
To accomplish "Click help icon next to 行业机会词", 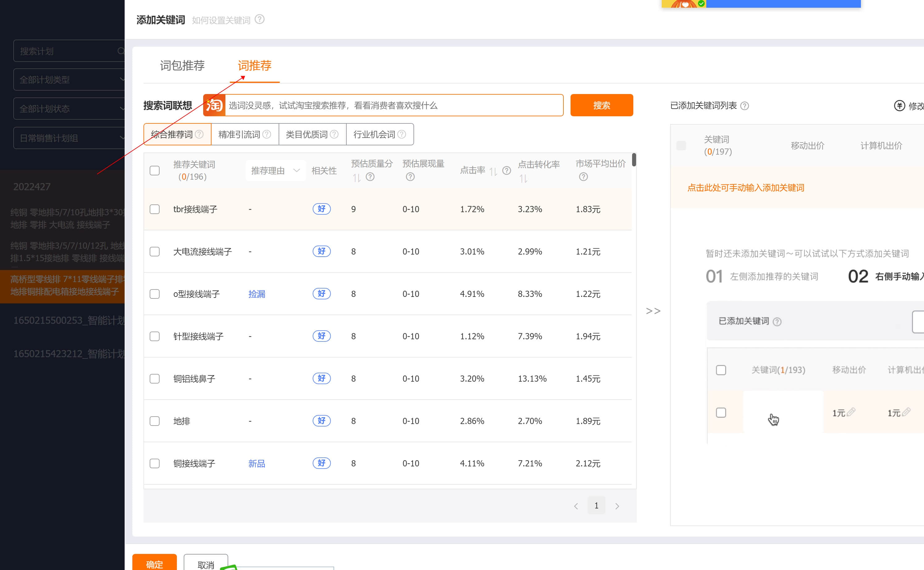I will click(402, 134).
